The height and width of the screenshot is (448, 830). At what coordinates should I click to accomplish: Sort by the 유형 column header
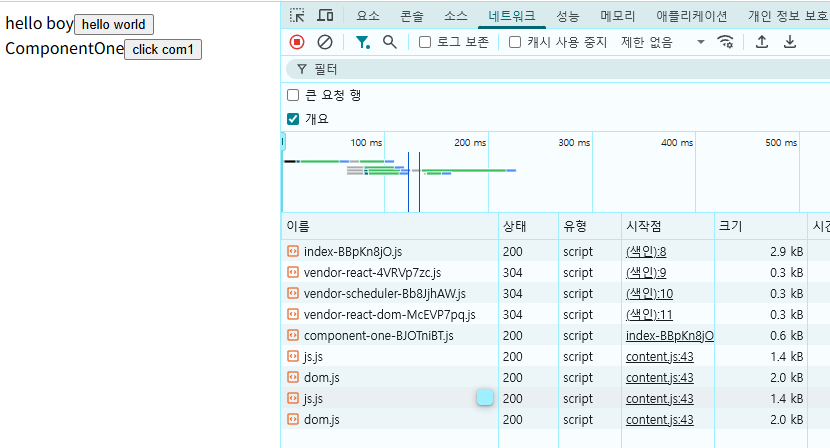pos(590,226)
